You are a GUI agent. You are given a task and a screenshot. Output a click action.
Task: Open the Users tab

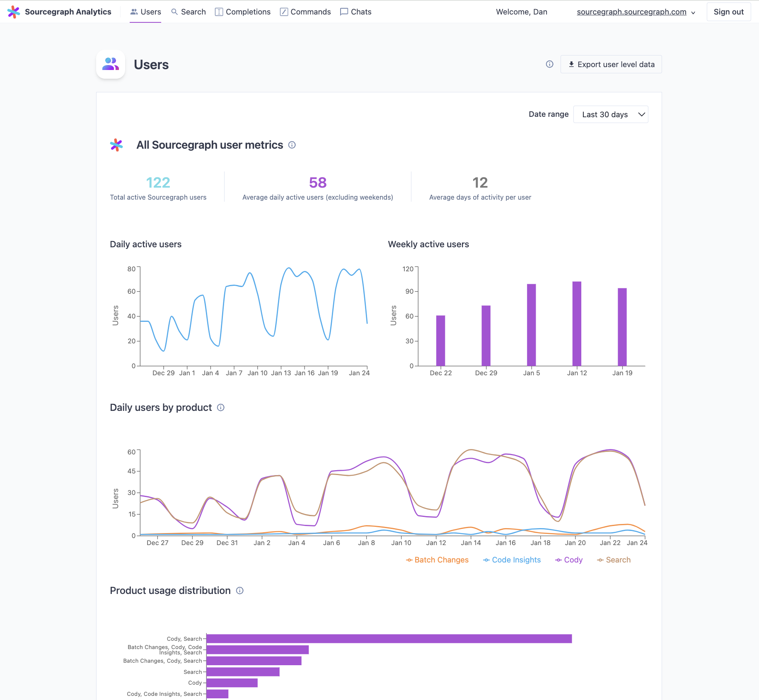(145, 12)
